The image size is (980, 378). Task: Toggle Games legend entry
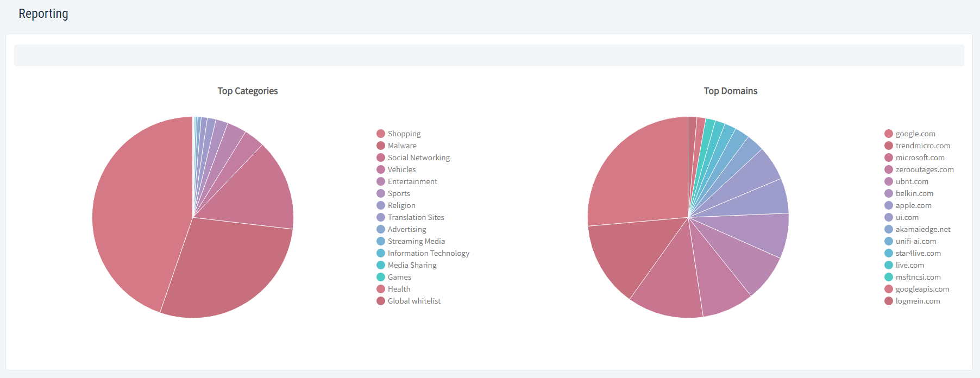click(x=394, y=277)
